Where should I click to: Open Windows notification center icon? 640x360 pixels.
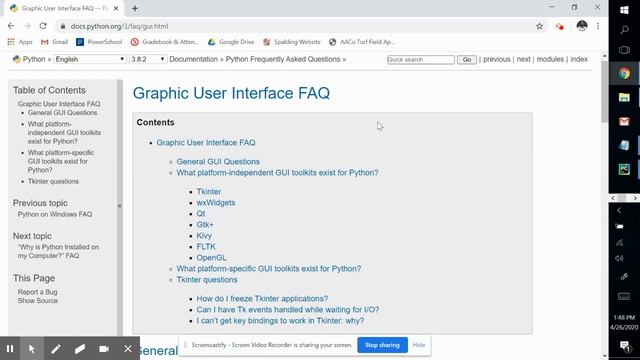624,347
